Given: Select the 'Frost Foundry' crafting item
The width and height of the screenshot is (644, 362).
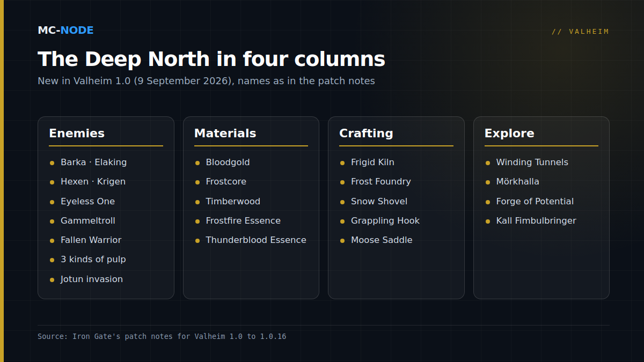Looking at the screenshot, I should click(x=380, y=181).
